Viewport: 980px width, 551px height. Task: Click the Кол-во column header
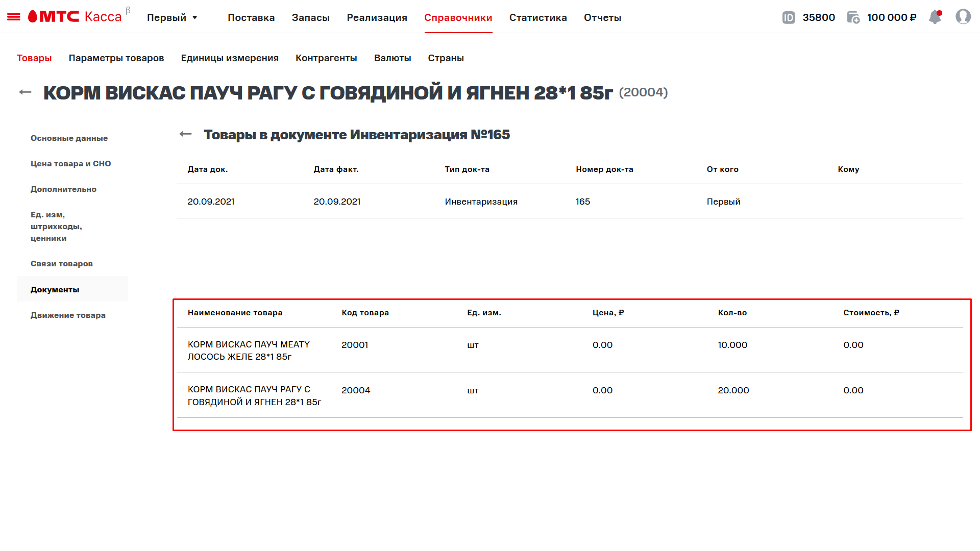(x=732, y=313)
